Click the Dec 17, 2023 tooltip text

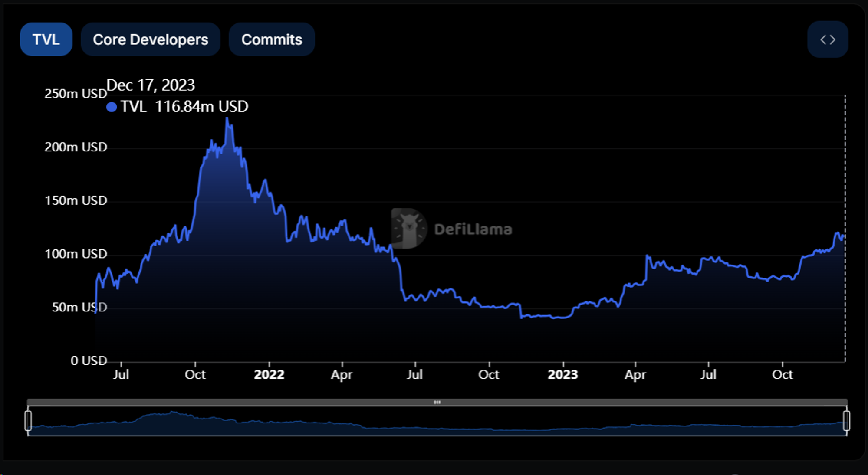coord(151,85)
